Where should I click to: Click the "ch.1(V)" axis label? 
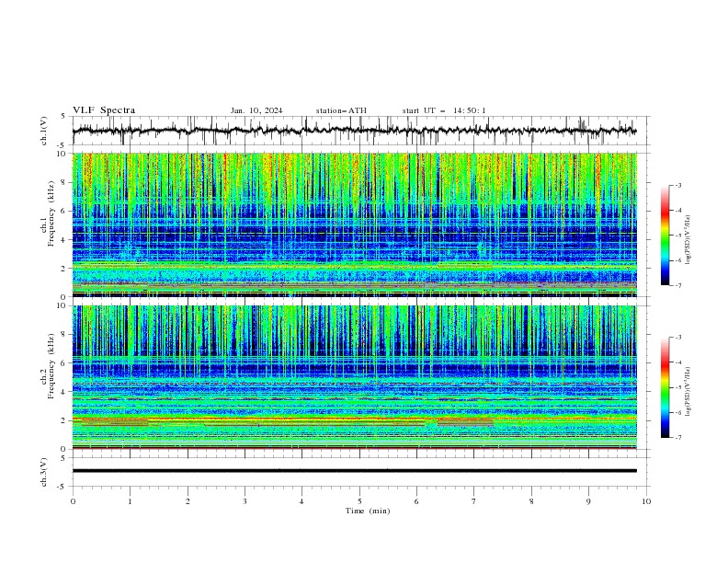pyautogui.click(x=44, y=131)
